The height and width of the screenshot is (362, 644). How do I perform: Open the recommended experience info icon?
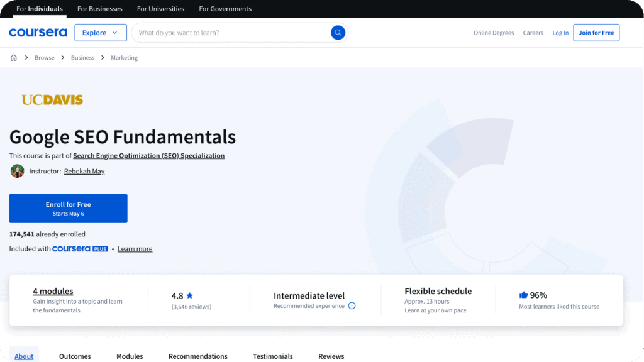tap(352, 306)
